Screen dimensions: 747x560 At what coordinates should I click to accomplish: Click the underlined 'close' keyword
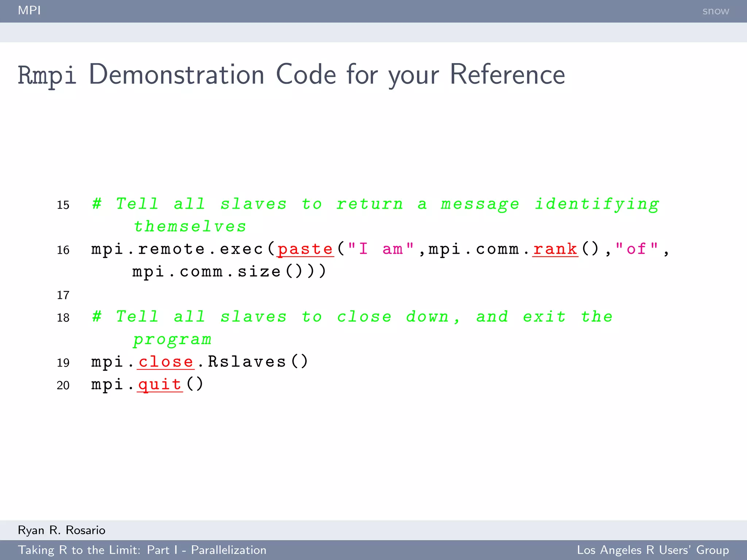click(x=166, y=362)
